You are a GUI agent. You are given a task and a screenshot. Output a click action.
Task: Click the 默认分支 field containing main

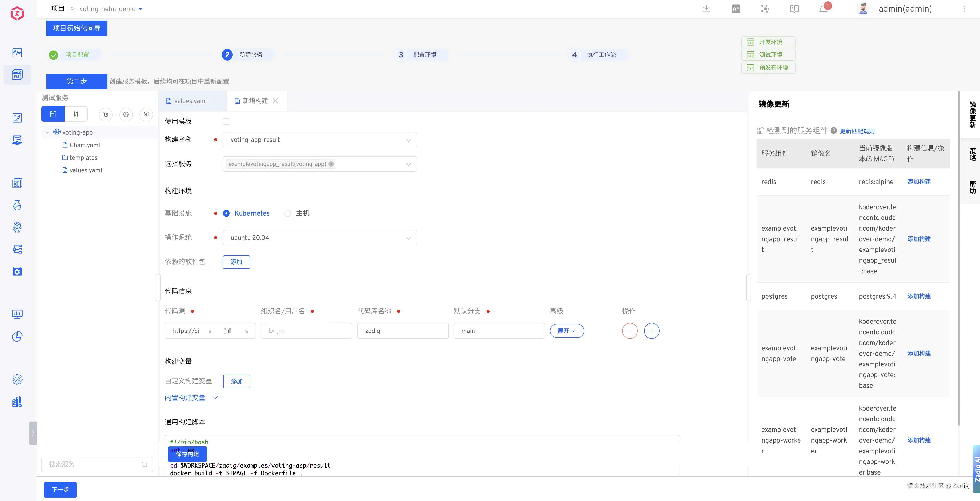tap(499, 331)
